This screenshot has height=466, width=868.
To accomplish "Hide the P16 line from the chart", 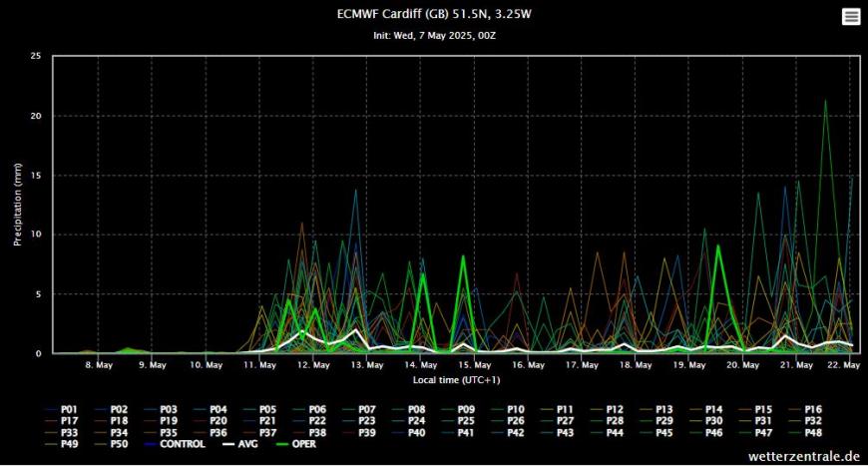I will pos(806,409).
